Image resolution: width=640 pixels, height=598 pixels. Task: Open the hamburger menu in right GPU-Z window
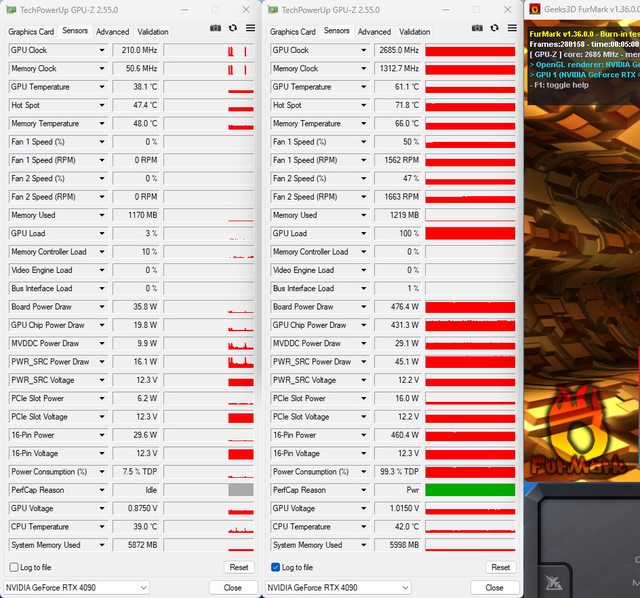(x=510, y=29)
